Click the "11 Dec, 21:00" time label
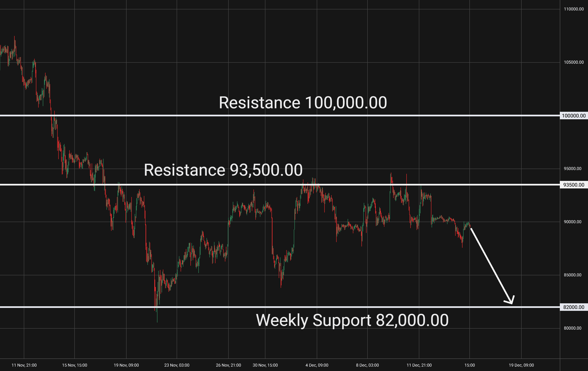The height and width of the screenshot is (371, 588). [419, 365]
